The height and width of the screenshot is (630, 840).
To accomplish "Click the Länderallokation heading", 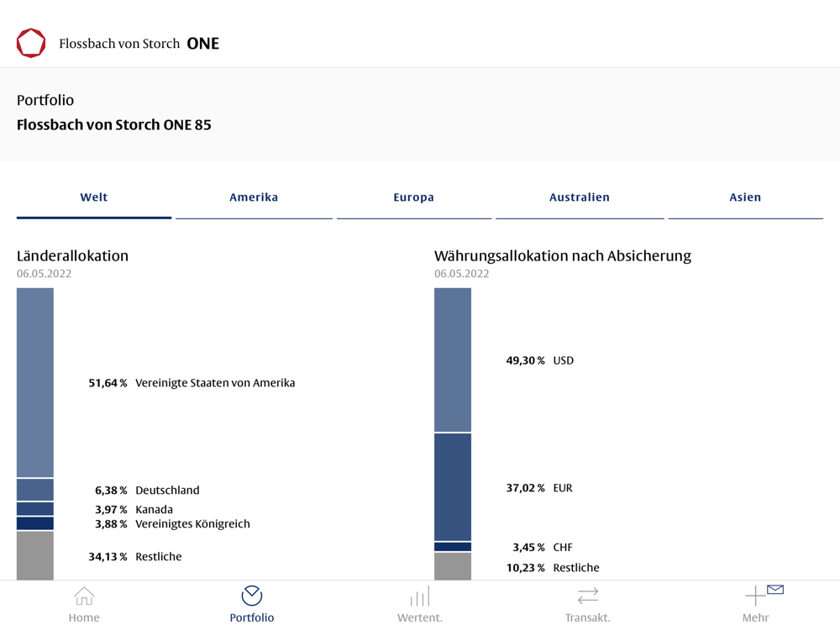I will tap(72, 256).
